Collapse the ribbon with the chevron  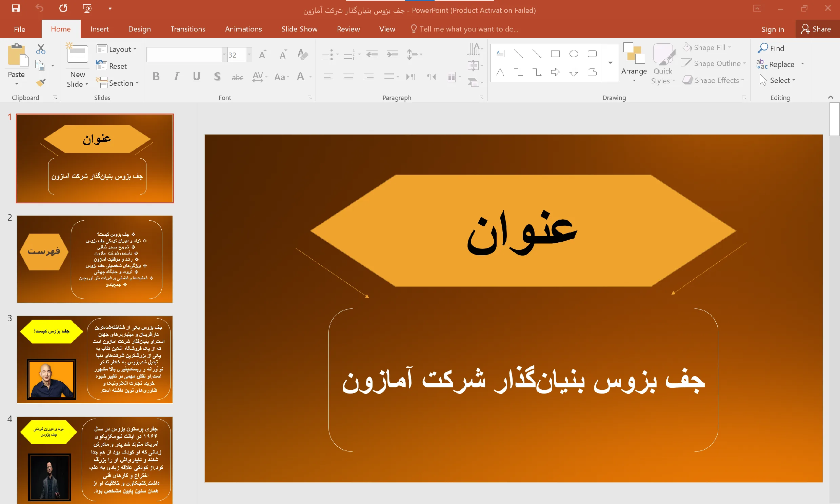pyautogui.click(x=831, y=98)
